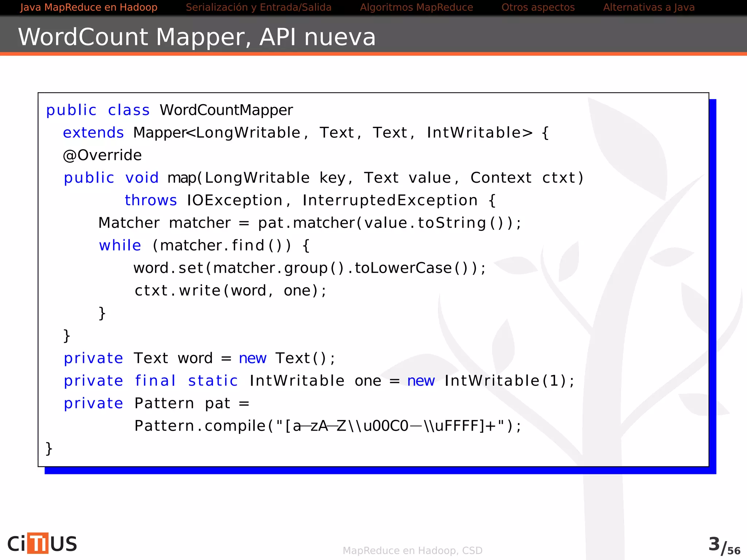Click the 'private final static IntWritable one' line
747x560 pixels.
[x=319, y=381]
